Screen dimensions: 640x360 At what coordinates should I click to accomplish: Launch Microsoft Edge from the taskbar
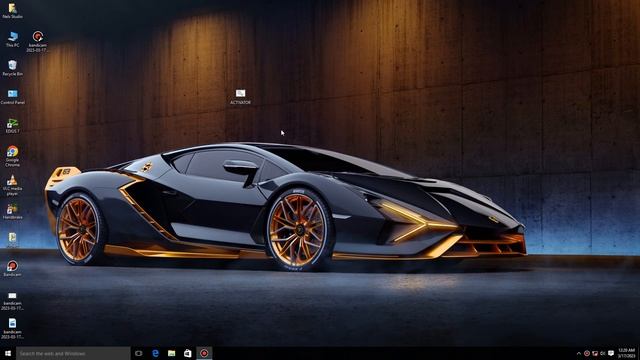point(155,353)
